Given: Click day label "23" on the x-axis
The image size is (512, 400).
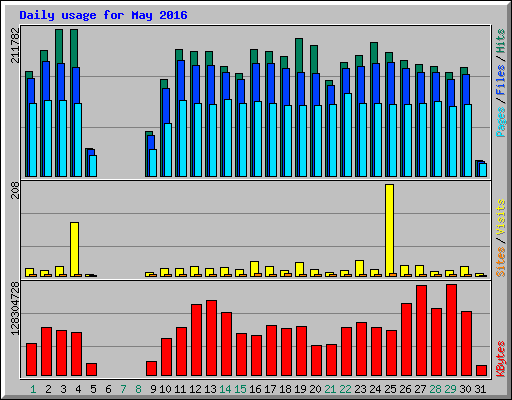Looking at the screenshot, I should pyautogui.click(x=360, y=389).
